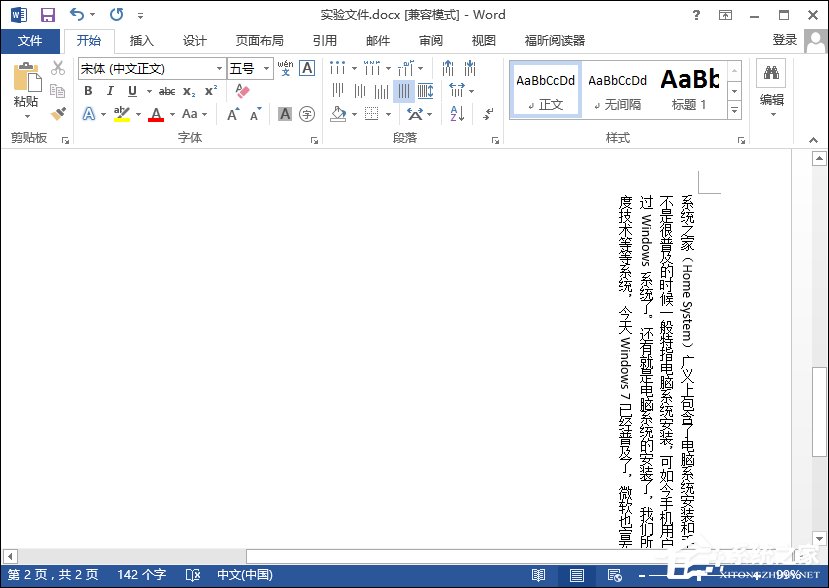Open the phonetic guide (pinyin) tool

284,68
